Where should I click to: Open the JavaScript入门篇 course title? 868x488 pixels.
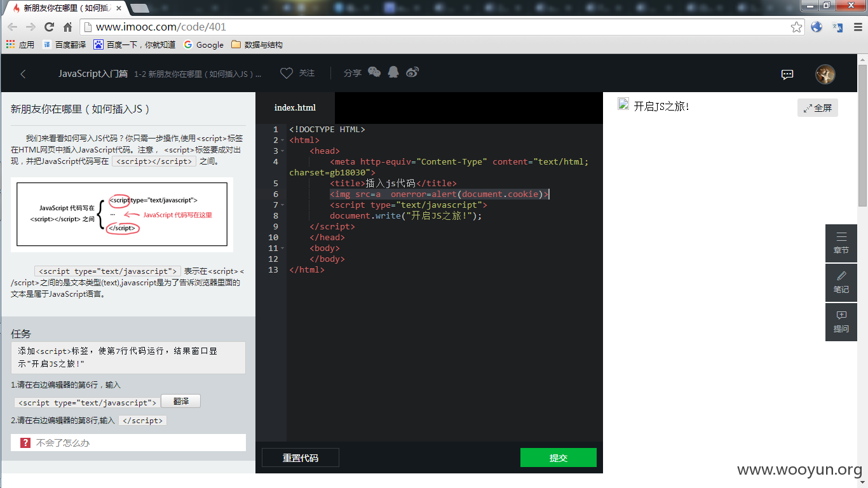pyautogui.click(x=93, y=74)
